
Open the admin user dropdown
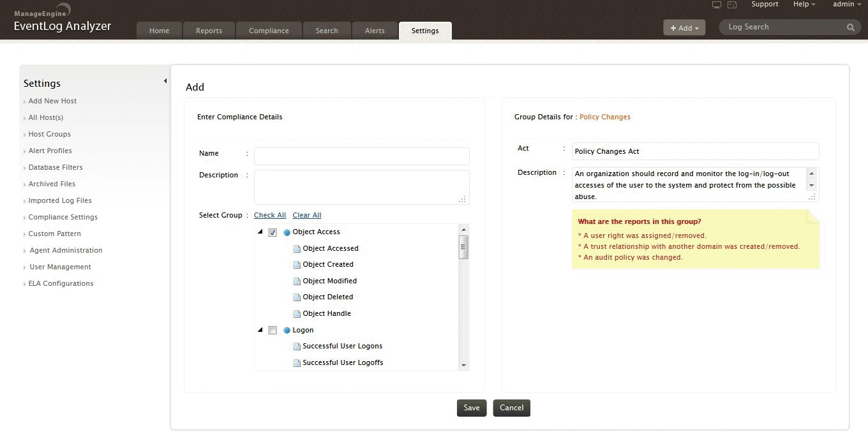[x=847, y=4]
